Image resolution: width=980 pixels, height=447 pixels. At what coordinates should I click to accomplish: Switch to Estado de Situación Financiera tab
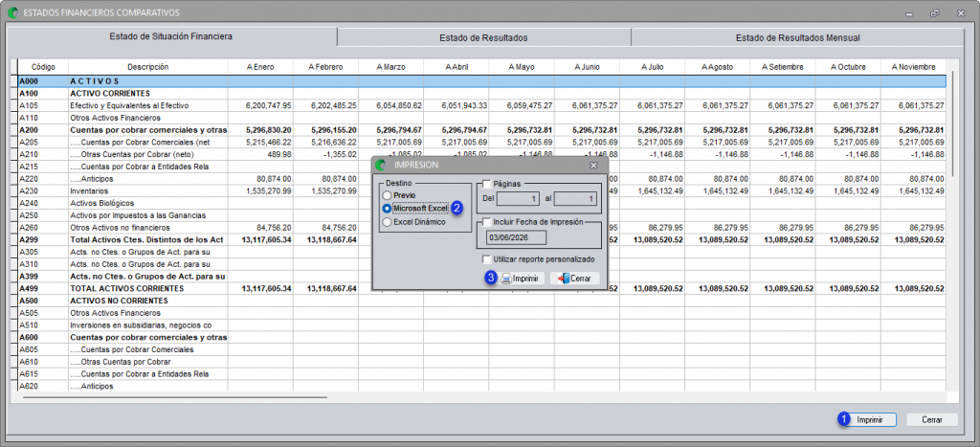170,37
